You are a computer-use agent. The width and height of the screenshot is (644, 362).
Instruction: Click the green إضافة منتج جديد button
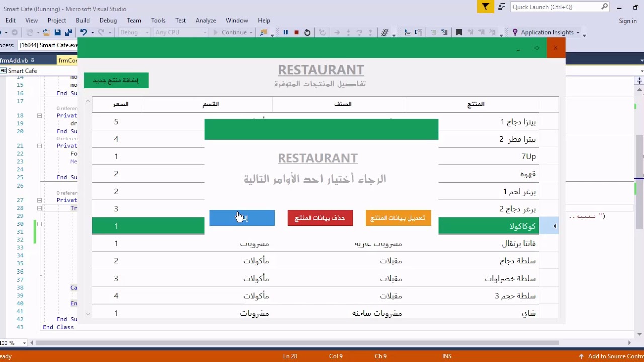click(x=116, y=80)
